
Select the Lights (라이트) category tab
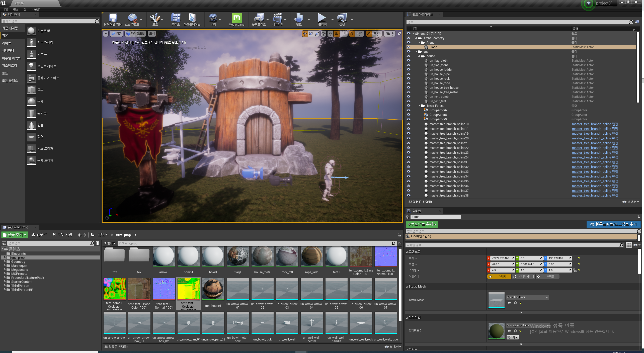tap(7, 43)
